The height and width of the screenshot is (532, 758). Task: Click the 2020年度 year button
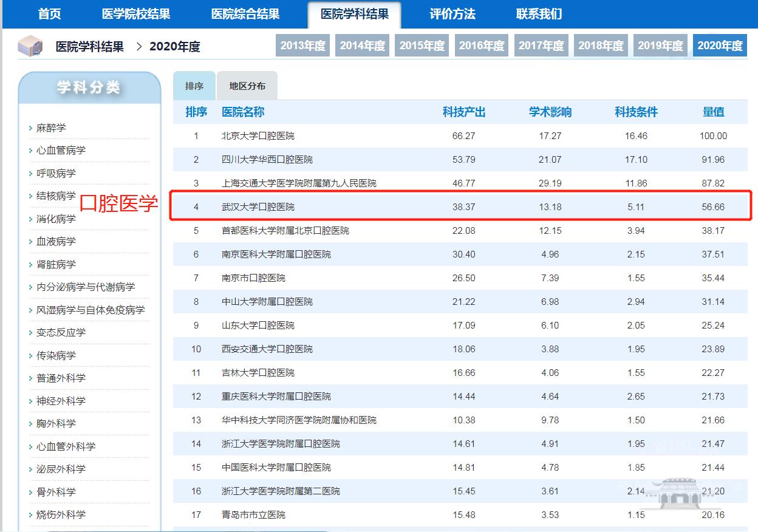coord(720,46)
